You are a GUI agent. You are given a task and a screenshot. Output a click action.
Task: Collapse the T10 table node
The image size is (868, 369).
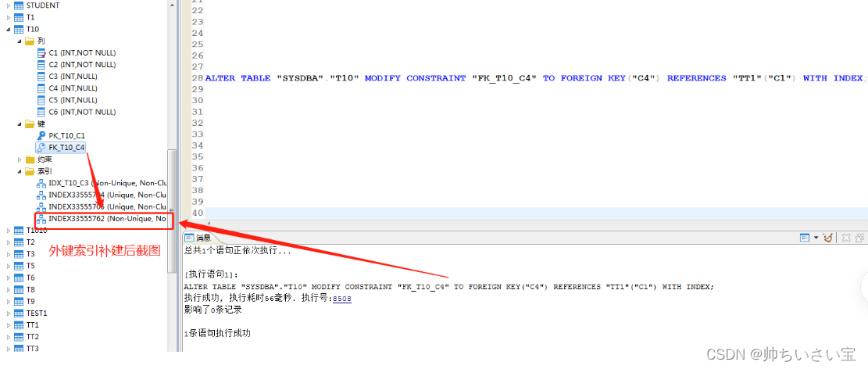pos(9,29)
